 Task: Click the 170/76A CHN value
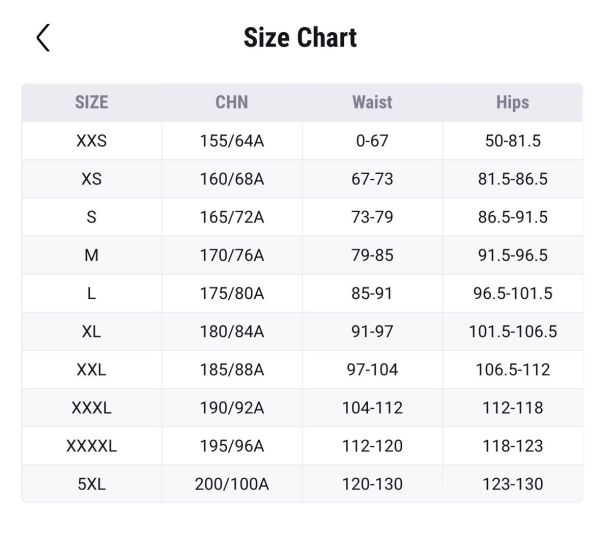tap(232, 255)
